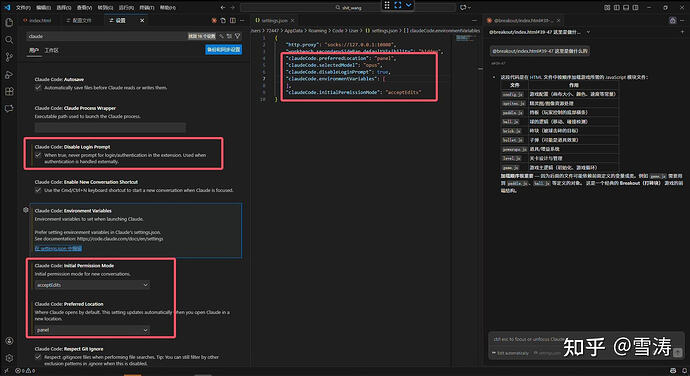
Task: Select the 工作区 settings scope tab
Action: pyautogui.click(x=51, y=51)
